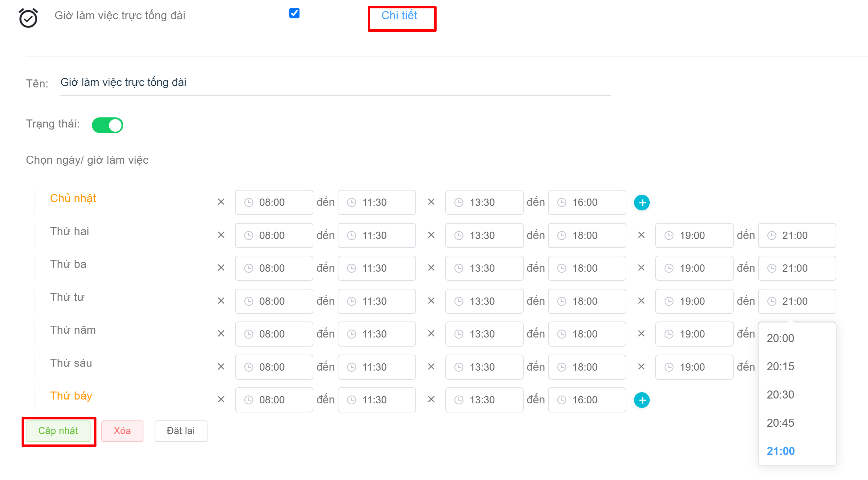Choose 21:00 option in time list
The height and width of the screenshot is (480, 868).
click(x=780, y=451)
